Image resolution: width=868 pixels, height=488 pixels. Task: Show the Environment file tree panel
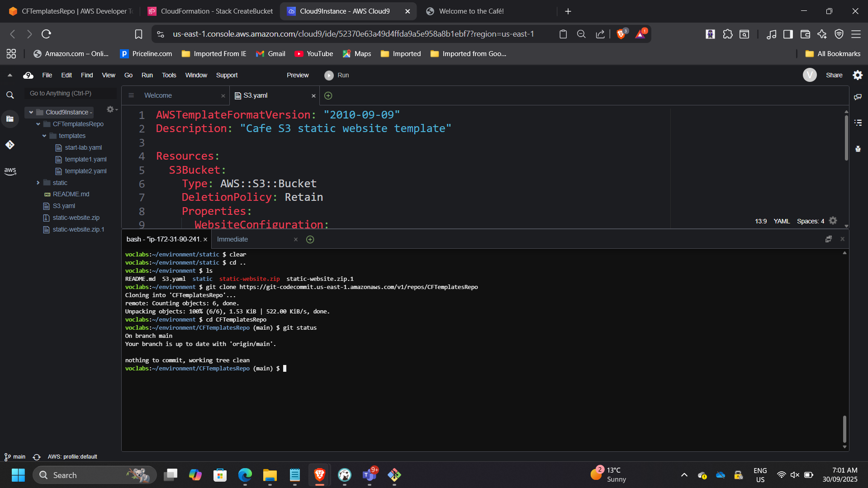tap(10, 119)
